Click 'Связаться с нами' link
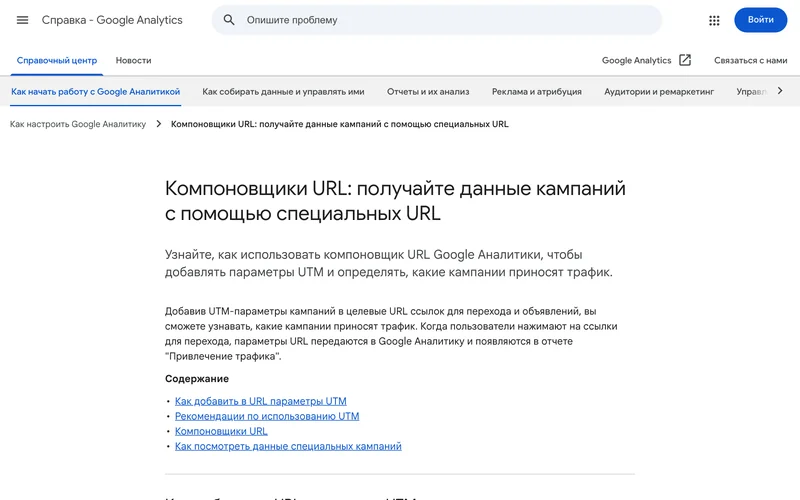 pos(751,60)
